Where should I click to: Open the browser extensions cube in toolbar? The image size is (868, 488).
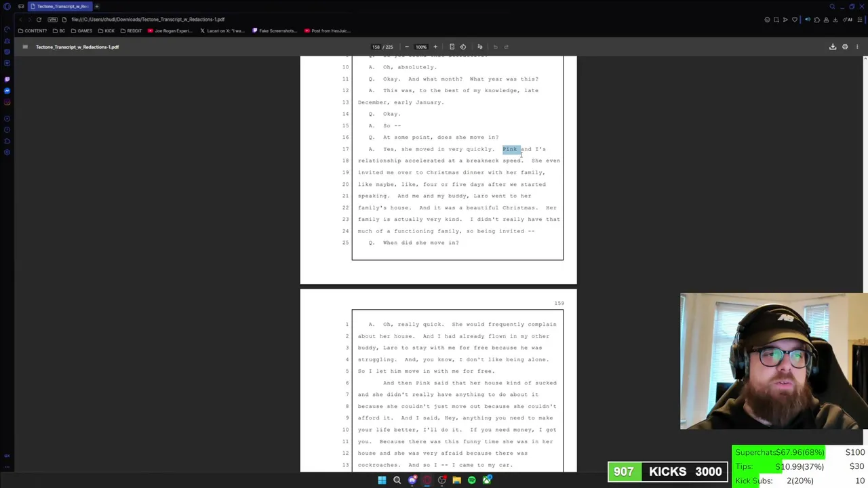coord(816,20)
